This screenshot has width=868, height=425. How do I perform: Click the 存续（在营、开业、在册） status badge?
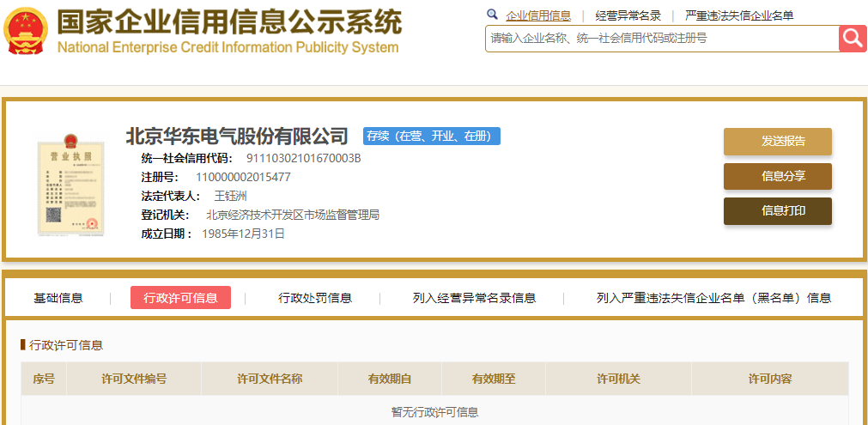[432, 137]
